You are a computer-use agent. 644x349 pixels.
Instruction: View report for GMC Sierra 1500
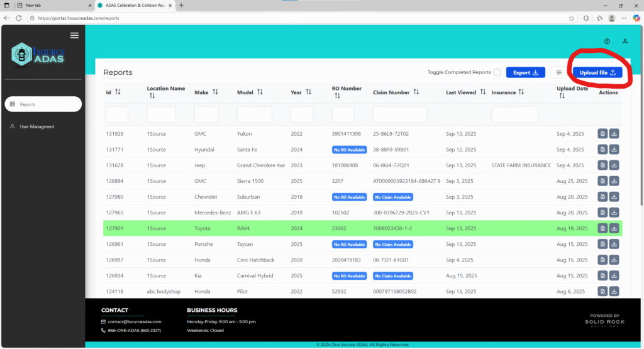coord(602,181)
